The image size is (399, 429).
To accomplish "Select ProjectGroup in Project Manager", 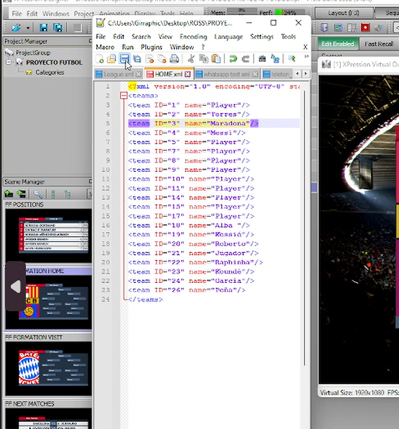I will click(33, 53).
